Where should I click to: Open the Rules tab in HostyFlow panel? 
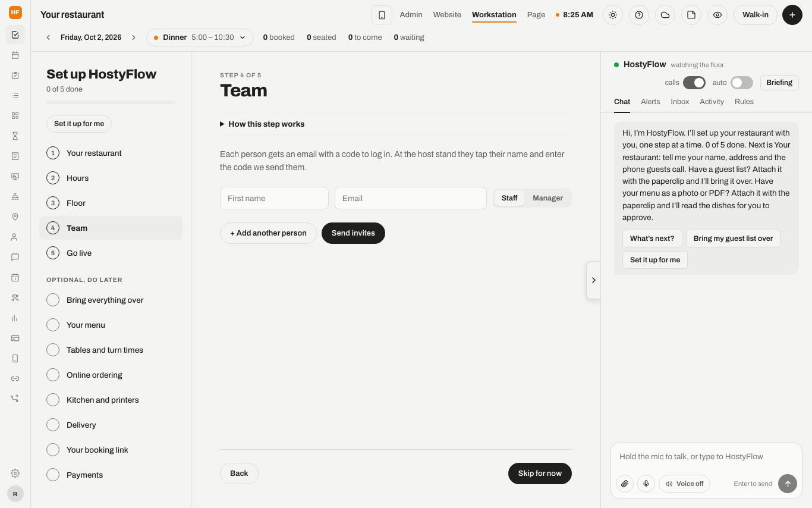744,102
